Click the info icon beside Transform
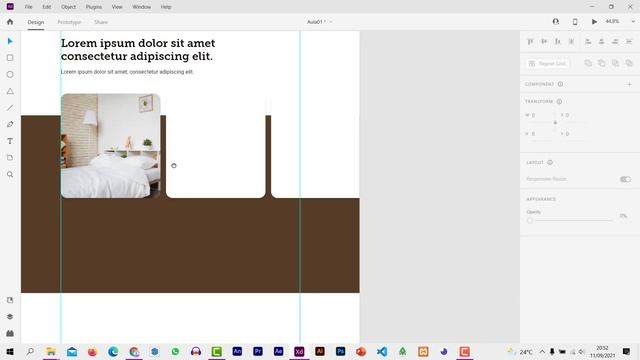 pos(559,101)
